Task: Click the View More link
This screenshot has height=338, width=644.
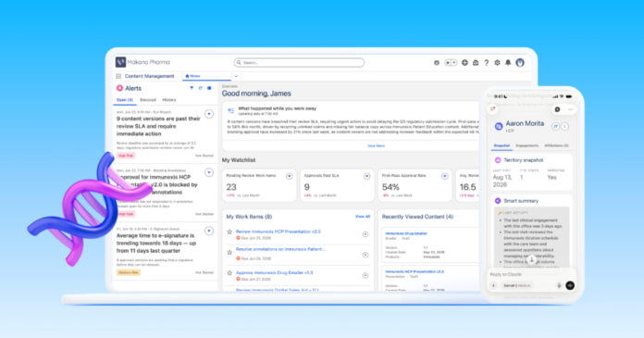Action: click(x=376, y=146)
